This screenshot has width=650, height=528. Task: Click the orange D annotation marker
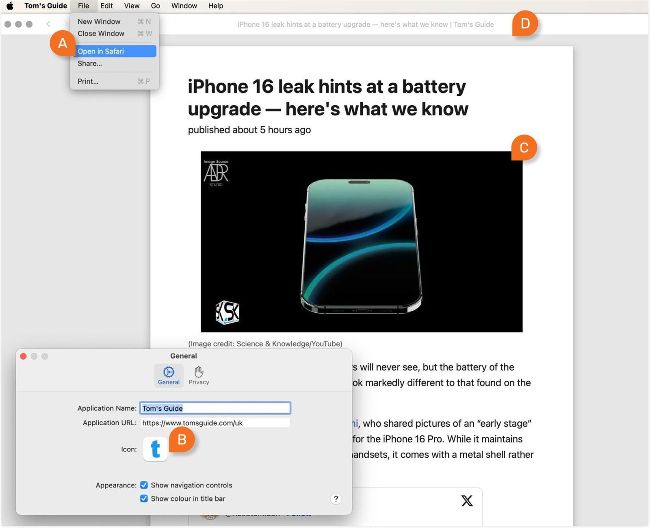524,23
